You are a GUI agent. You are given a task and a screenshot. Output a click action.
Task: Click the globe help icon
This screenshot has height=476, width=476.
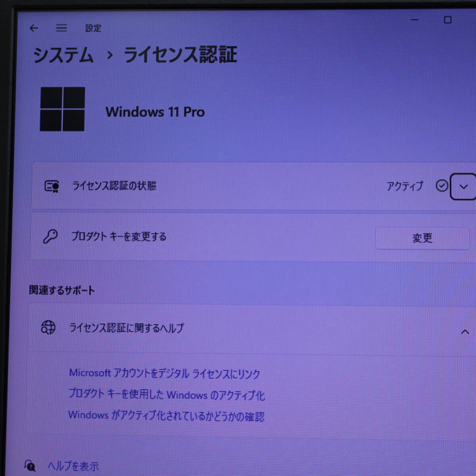click(48, 328)
